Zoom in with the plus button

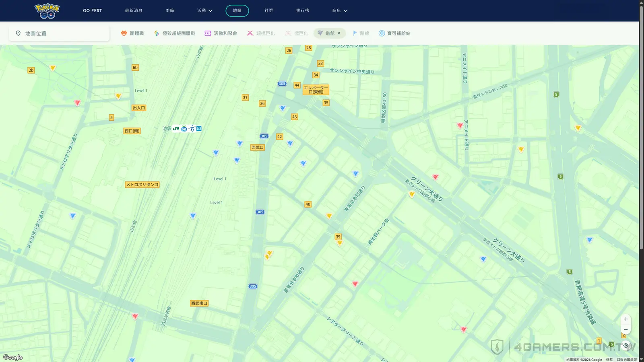pos(625,319)
